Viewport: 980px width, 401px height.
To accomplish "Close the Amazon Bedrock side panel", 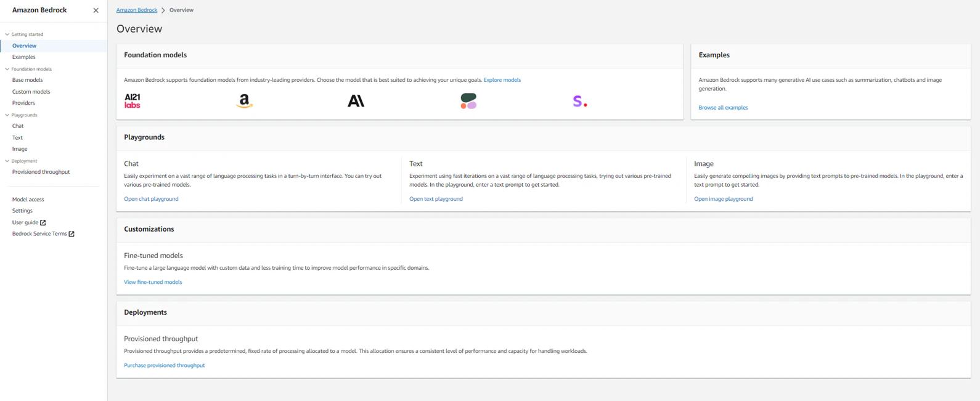I will [96, 10].
